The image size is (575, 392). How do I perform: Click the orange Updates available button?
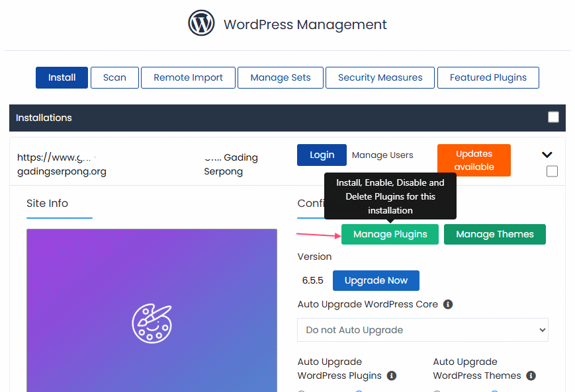[x=474, y=160]
